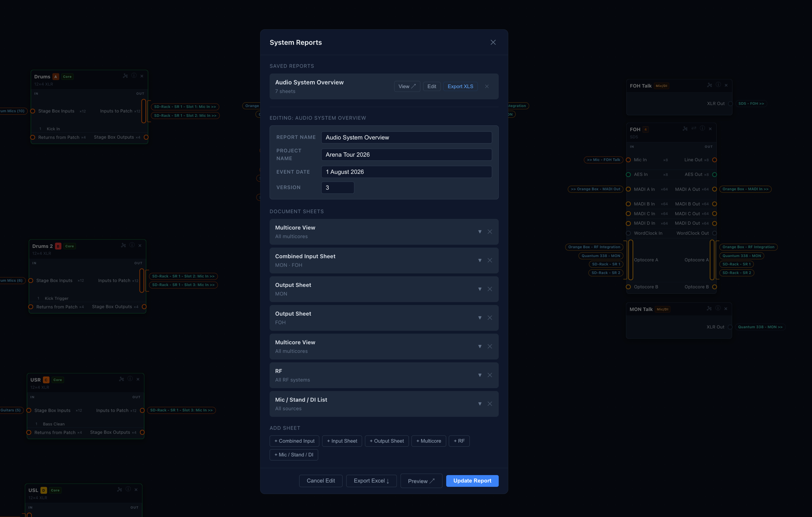The height and width of the screenshot is (517, 812).
Task: Remove the RF sheet entry
Action: [x=490, y=375]
